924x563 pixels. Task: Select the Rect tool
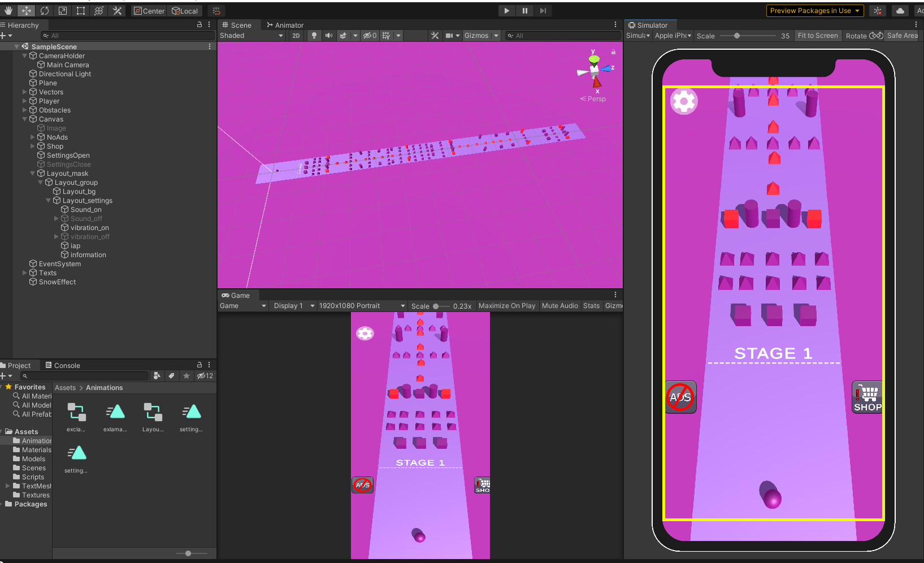[81, 10]
